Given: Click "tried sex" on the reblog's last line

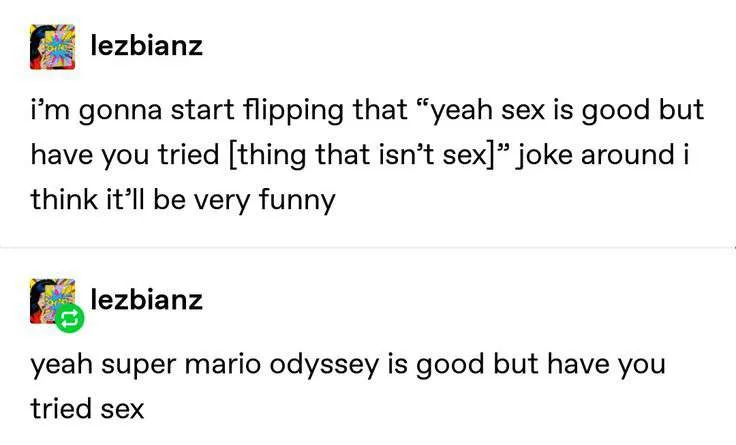Looking at the screenshot, I should pyautogui.click(x=87, y=408).
